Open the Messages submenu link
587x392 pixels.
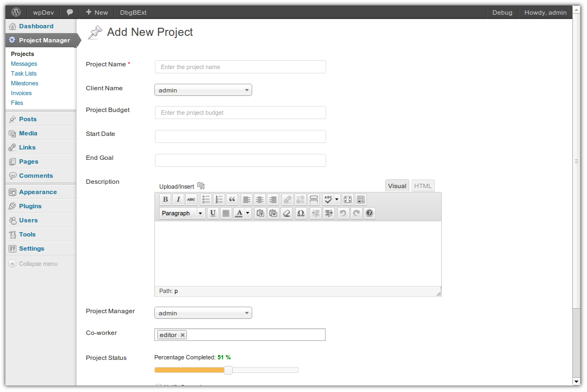click(x=24, y=64)
